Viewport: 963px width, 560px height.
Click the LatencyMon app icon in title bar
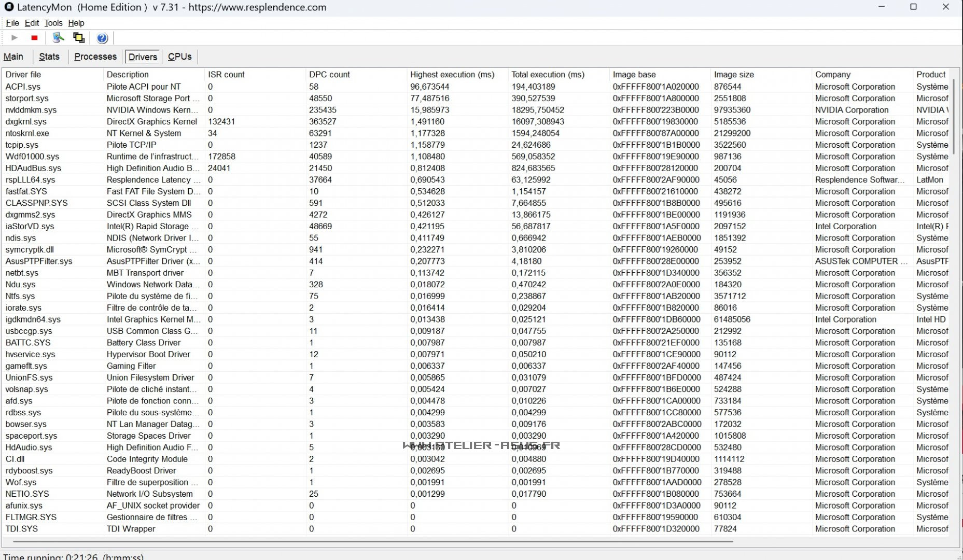click(9, 7)
